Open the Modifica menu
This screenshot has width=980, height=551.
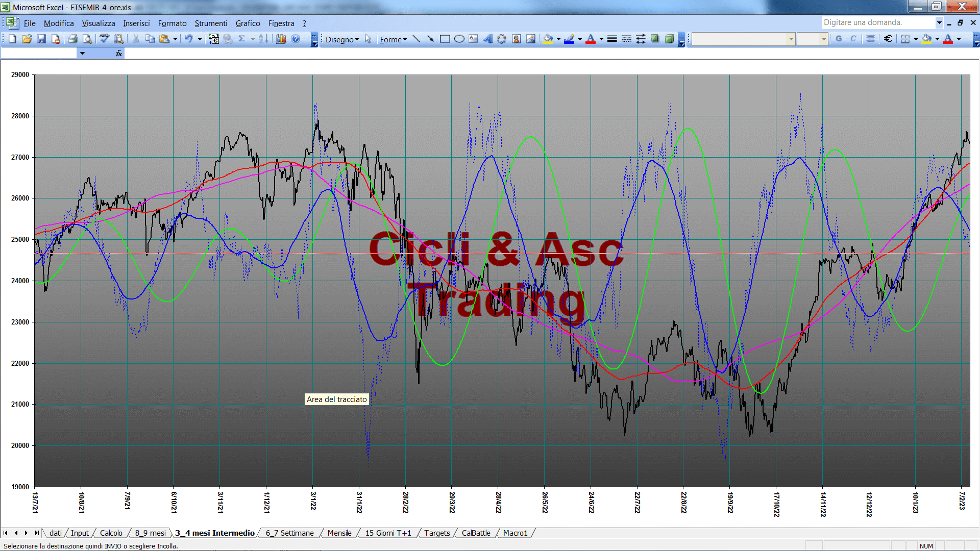pyautogui.click(x=59, y=23)
